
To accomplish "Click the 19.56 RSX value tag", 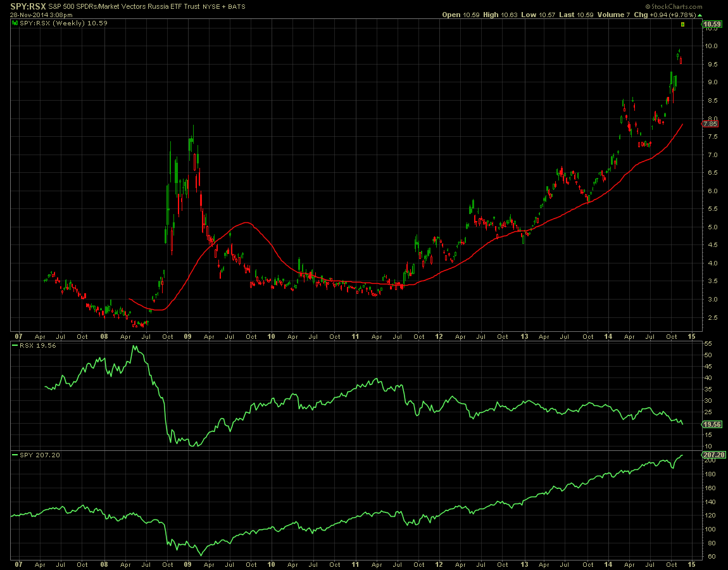I will [x=713, y=424].
